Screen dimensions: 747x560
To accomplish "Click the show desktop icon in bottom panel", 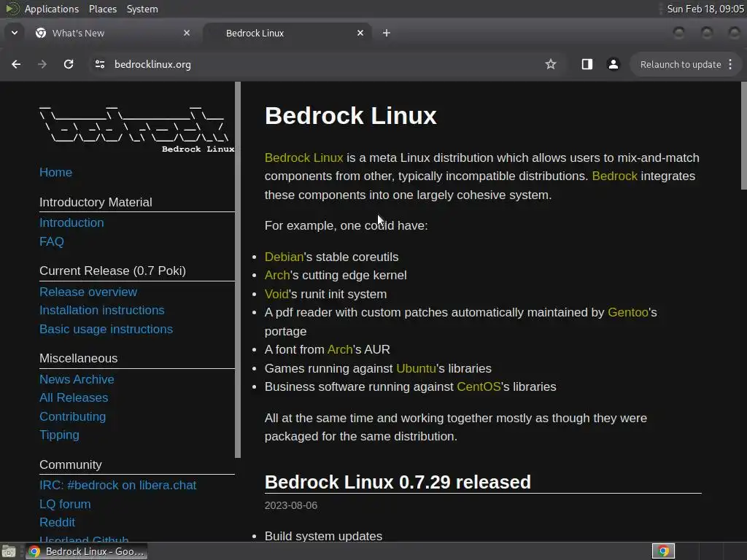I will click(x=9, y=551).
